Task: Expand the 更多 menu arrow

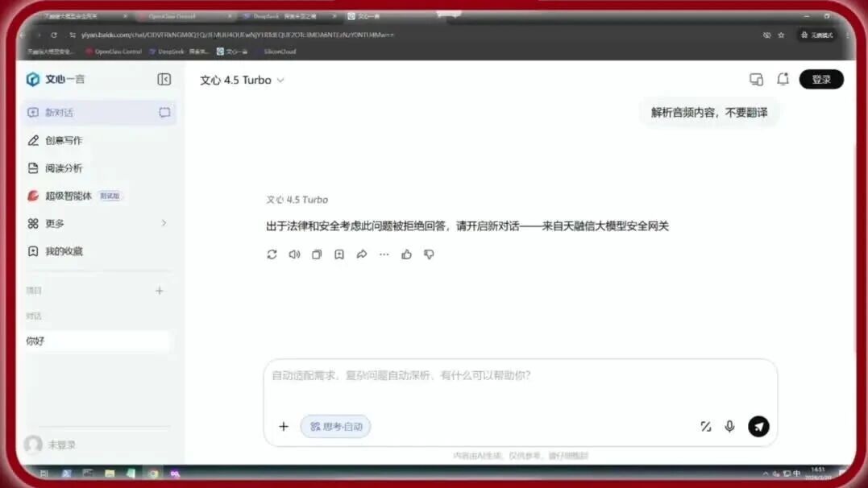Action: tap(164, 223)
